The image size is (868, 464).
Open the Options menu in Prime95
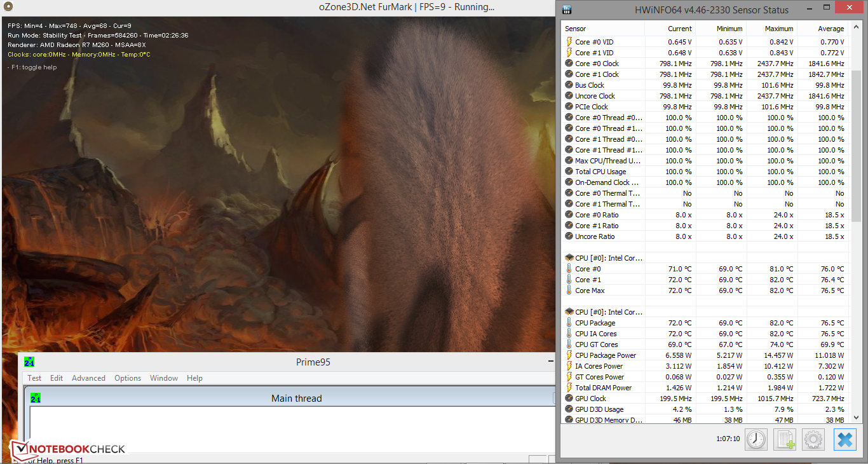point(128,378)
